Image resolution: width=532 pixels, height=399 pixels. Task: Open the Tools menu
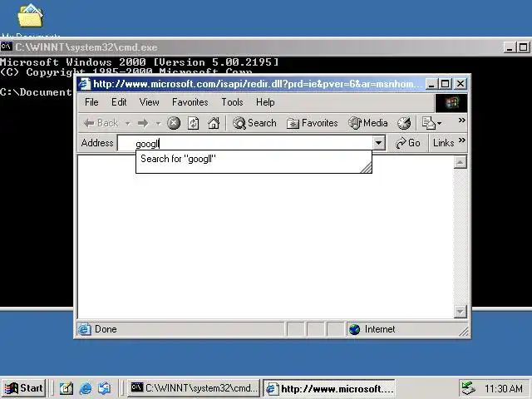point(232,102)
